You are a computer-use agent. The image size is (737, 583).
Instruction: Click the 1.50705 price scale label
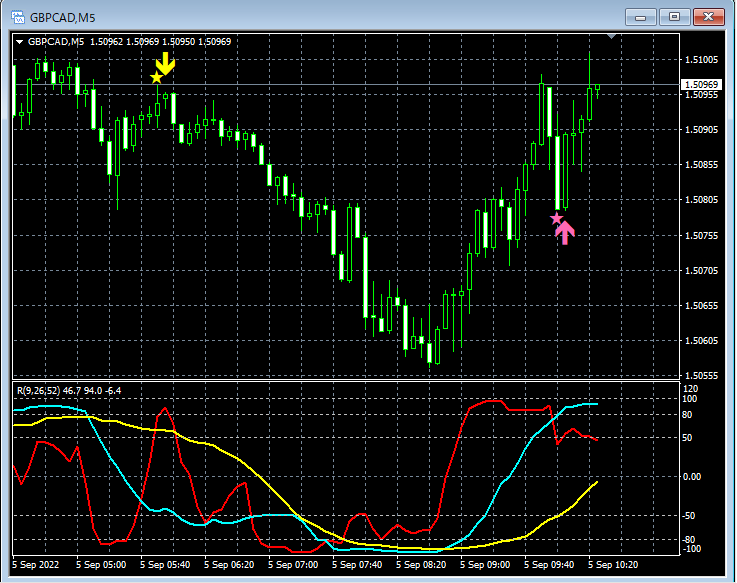[701, 270]
